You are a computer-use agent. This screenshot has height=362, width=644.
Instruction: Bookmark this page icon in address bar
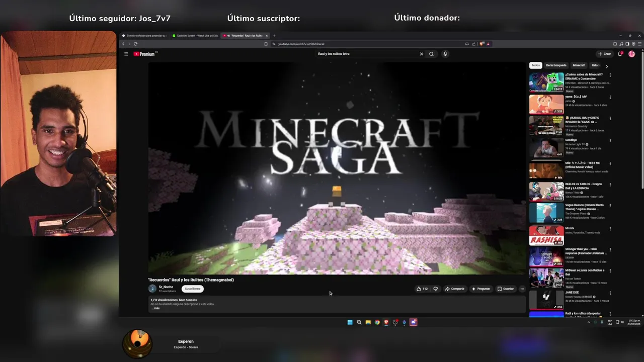(x=266, y=44)
